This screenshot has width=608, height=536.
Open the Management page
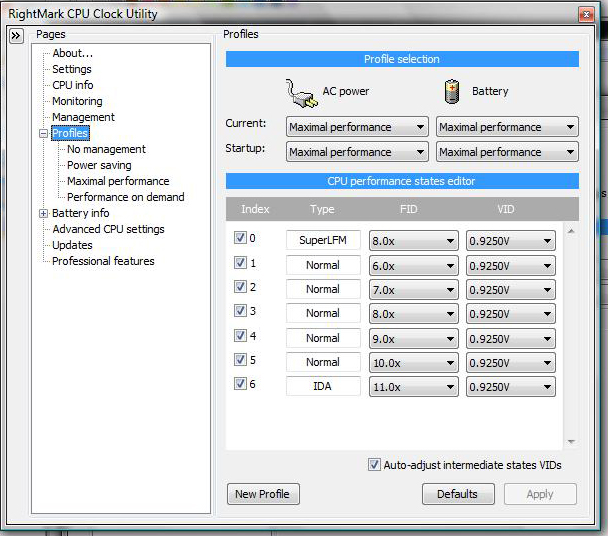click(83, 117)
